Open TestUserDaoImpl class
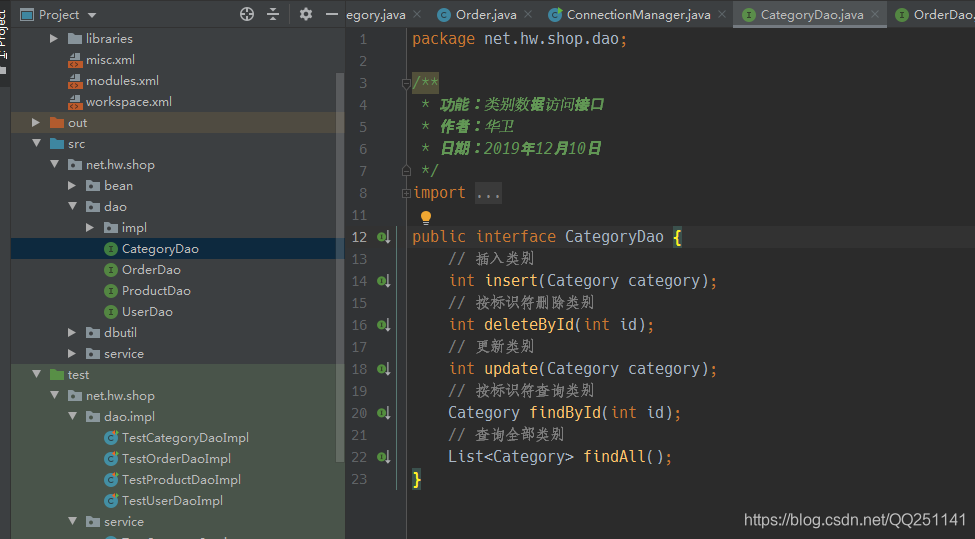975x539 pixels. [172, 500]
